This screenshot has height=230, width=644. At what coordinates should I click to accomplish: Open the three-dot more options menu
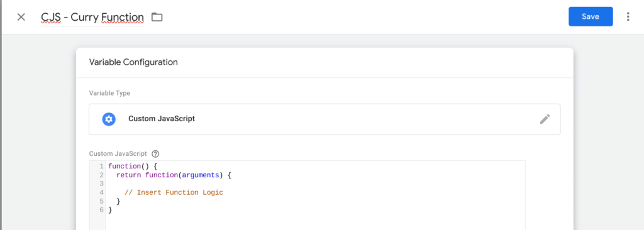point(628,16)
